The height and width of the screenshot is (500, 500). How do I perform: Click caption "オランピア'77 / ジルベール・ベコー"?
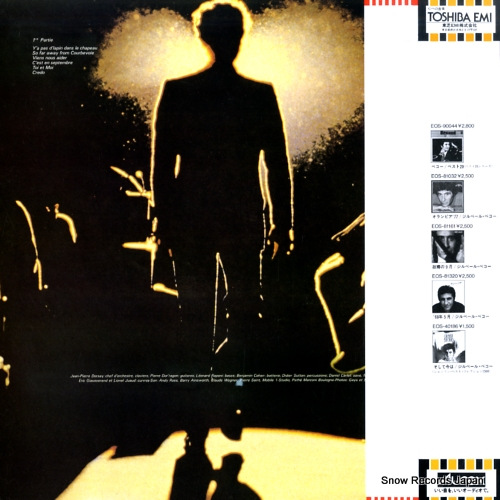(x=464, y=216)
